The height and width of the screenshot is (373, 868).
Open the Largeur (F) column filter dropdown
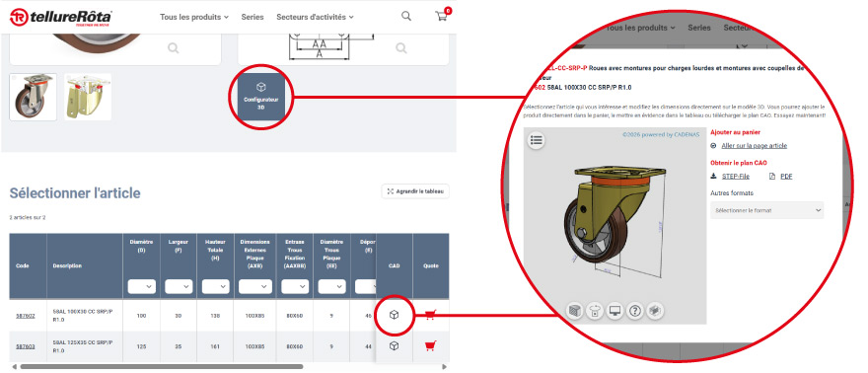tap(179, 287)
